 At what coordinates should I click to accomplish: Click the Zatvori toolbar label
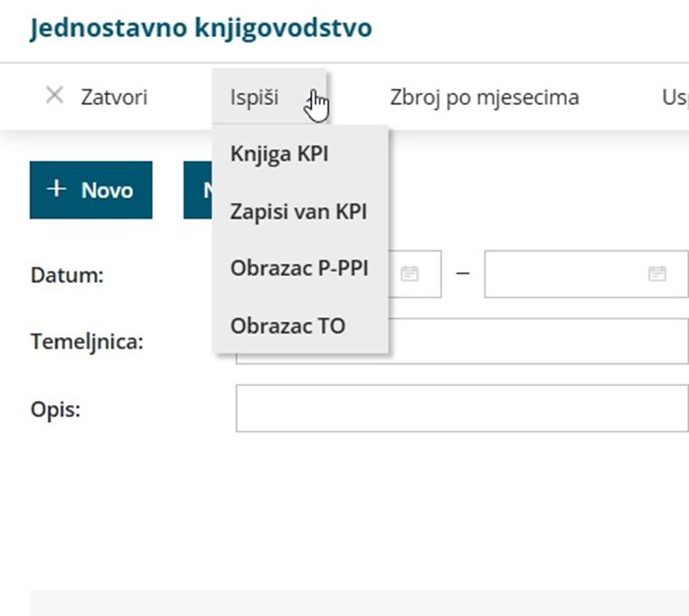[114, 97]
